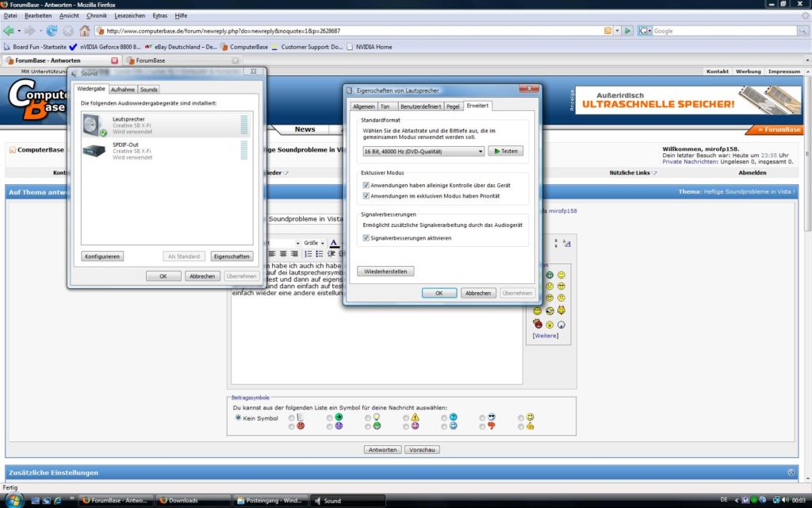This screenshot has height=508, width=812.
Task: Open the [Weitere] smileys link
Action: pos(546,336)
